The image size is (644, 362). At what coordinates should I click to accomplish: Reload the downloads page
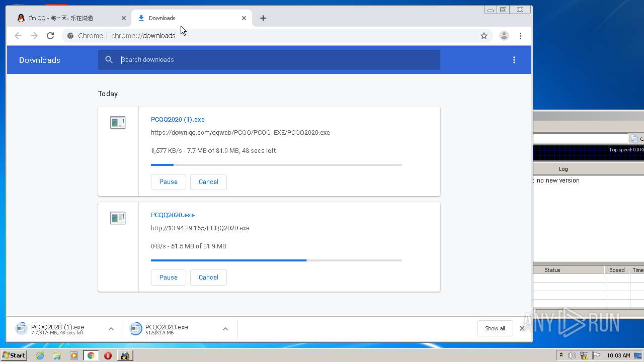coord(50,36)
